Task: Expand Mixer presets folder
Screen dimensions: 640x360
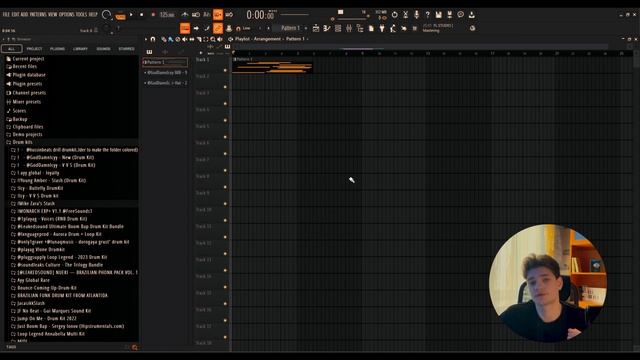Action: tap(23, 102)
